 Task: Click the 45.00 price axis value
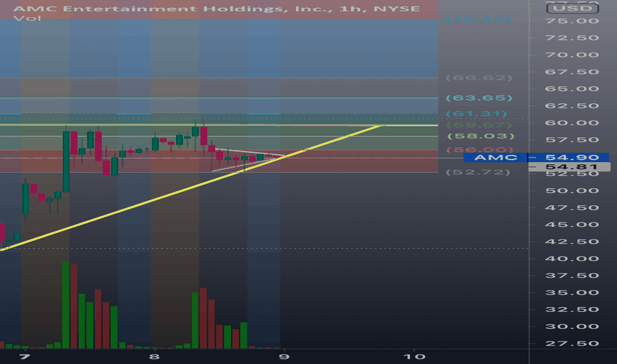(572, 225)
